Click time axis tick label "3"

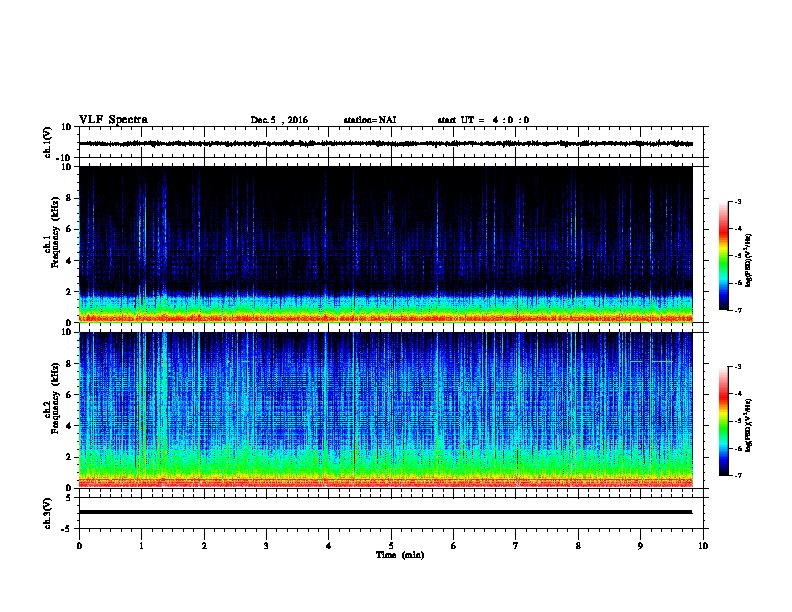[266, 546]
